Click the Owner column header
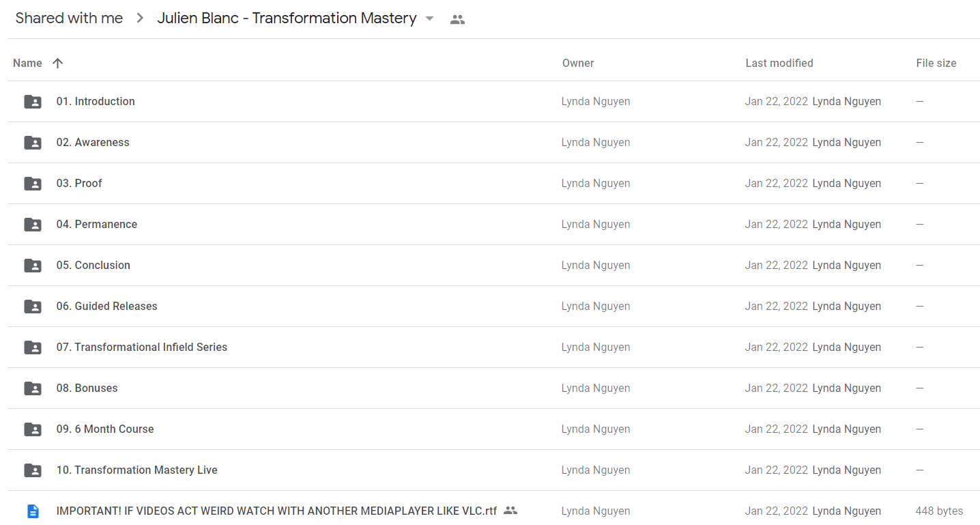The width and height of the screenshot is (980, 525). click(x=578, y=63)
